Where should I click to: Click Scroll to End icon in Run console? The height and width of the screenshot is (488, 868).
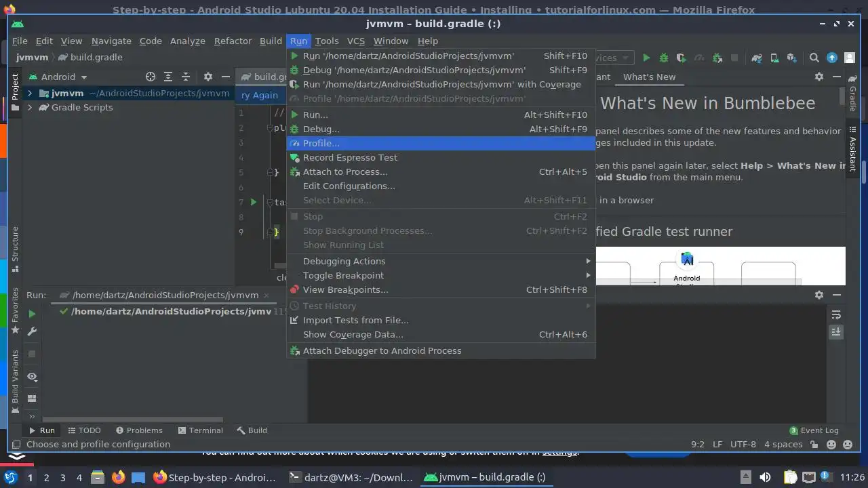click(836, 332)
